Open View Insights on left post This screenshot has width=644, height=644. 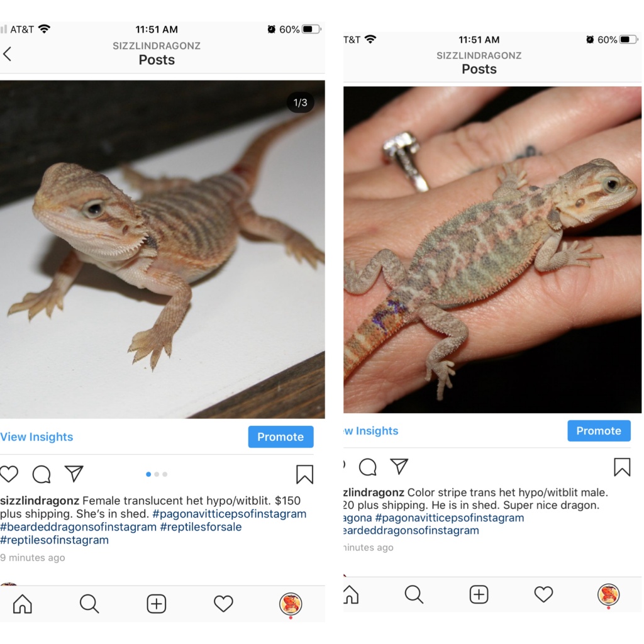(36, 436)
